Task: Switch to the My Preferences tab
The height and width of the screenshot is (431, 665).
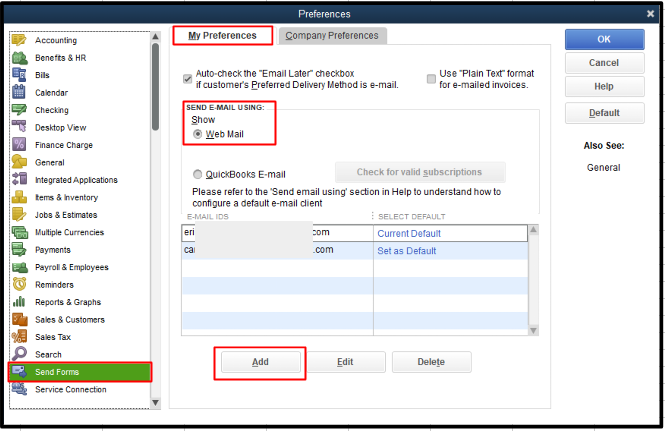Action: click(x=223, y=36)
